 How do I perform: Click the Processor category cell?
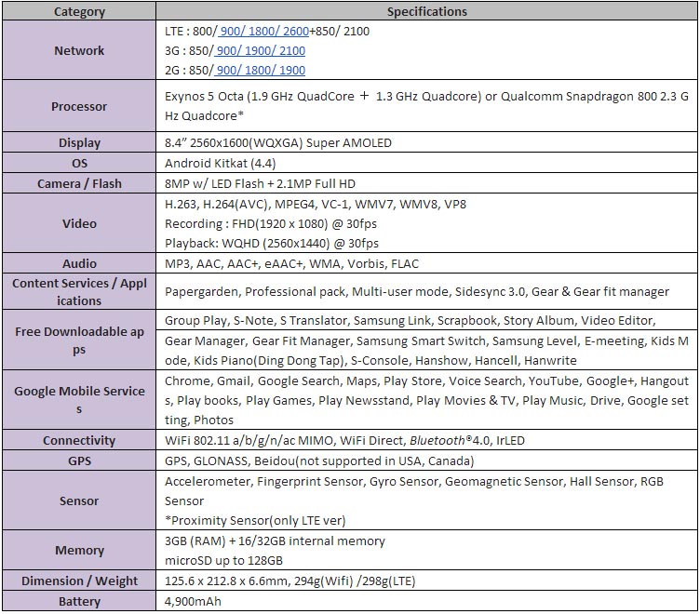point(79,106)
